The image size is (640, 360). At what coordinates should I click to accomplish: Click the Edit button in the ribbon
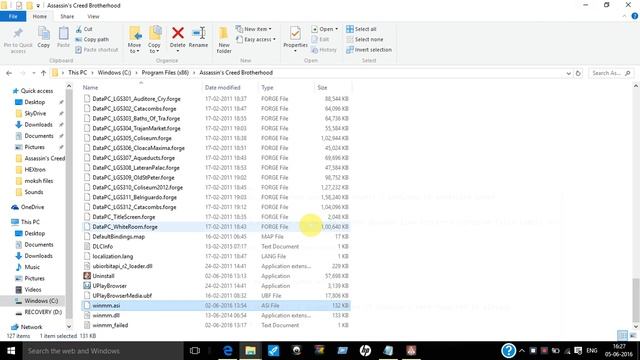(x=320, y=40)
